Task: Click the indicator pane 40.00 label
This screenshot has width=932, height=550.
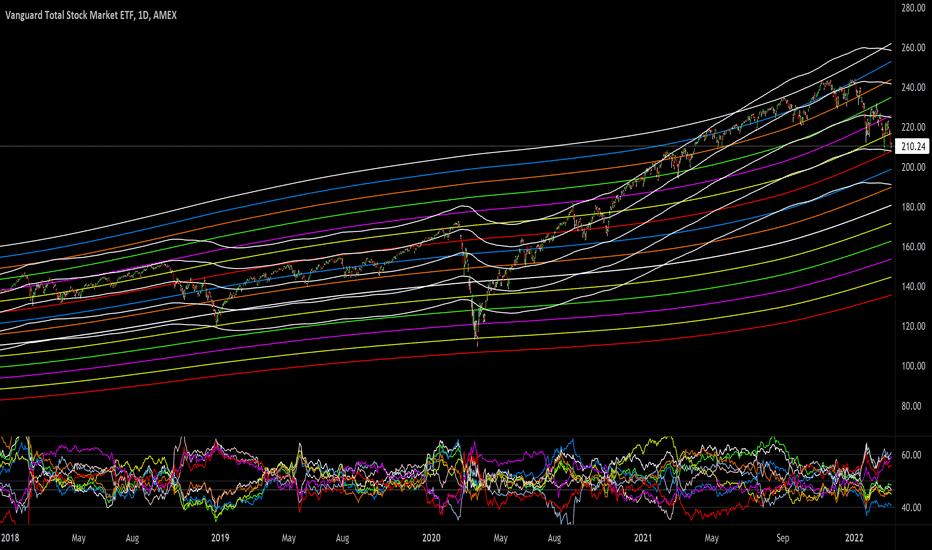Action: (911, 508)
